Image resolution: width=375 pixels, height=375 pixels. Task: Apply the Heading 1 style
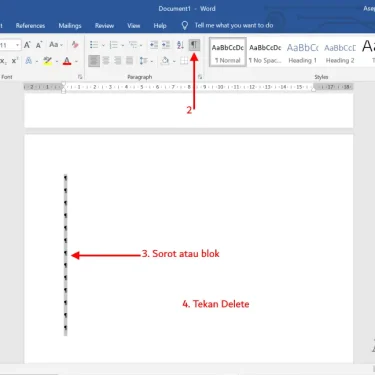coord(302,53)
